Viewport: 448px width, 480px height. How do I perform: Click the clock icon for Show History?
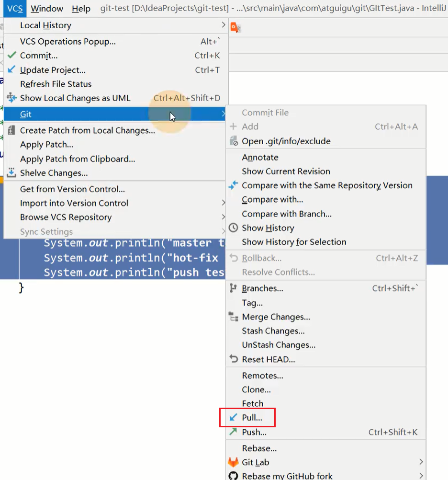tap(233, 228)
